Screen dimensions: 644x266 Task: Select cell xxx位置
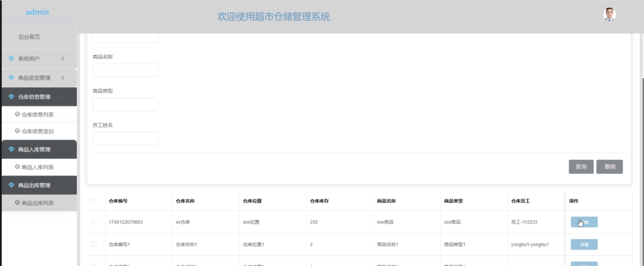coord(252,222)
